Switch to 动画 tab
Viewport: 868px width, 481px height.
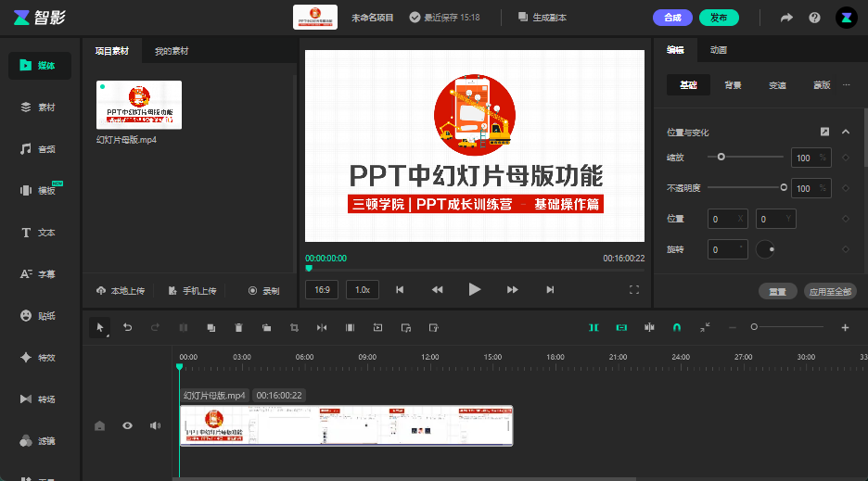[x=719, y=50]
